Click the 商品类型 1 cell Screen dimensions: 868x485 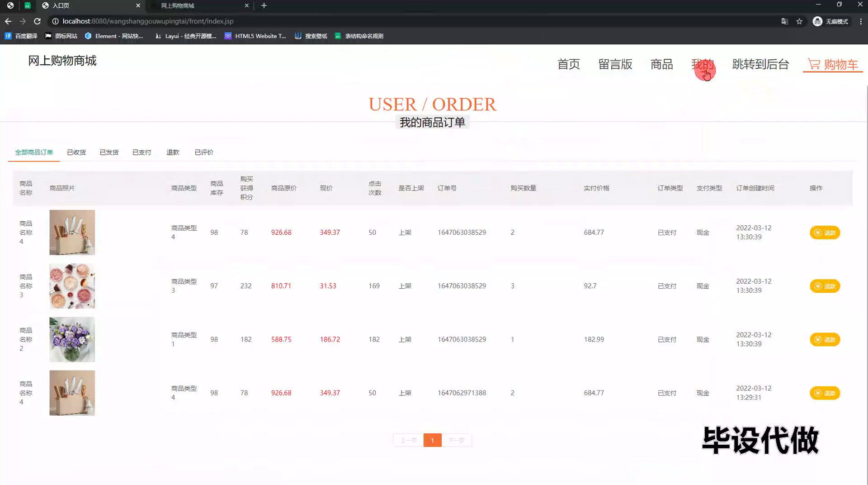184,339
